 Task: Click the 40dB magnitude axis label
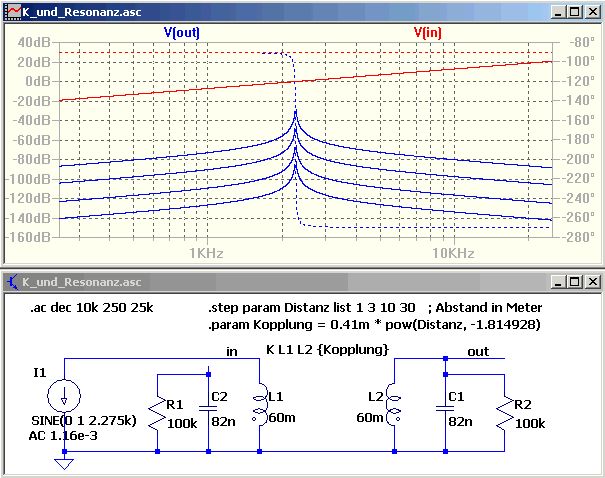coord(34,42)
